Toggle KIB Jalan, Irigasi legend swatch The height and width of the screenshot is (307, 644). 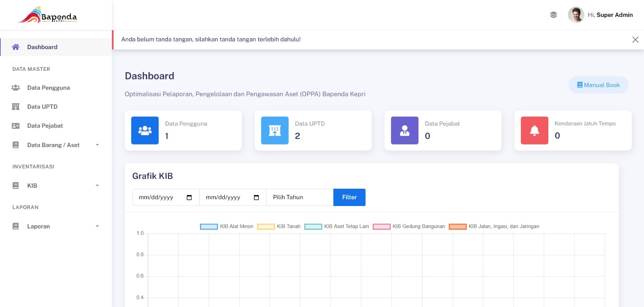pos(458,227)
